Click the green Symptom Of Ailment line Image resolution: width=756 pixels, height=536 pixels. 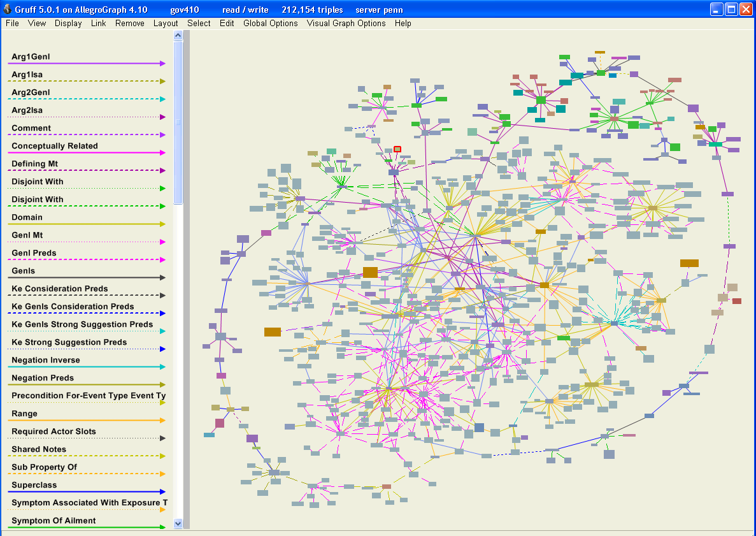(x=87, y=527)
